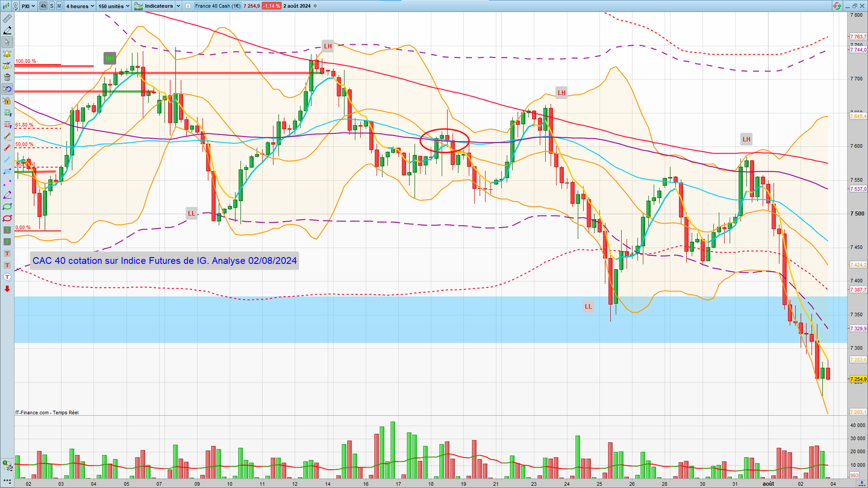Screen dimensions: 868x488
Task: Click the LL label near day 25
Action: (x=589, y=306)
